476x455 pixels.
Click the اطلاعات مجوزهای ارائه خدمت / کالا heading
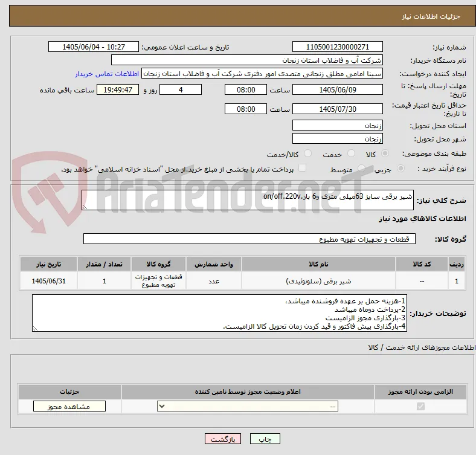422,347
